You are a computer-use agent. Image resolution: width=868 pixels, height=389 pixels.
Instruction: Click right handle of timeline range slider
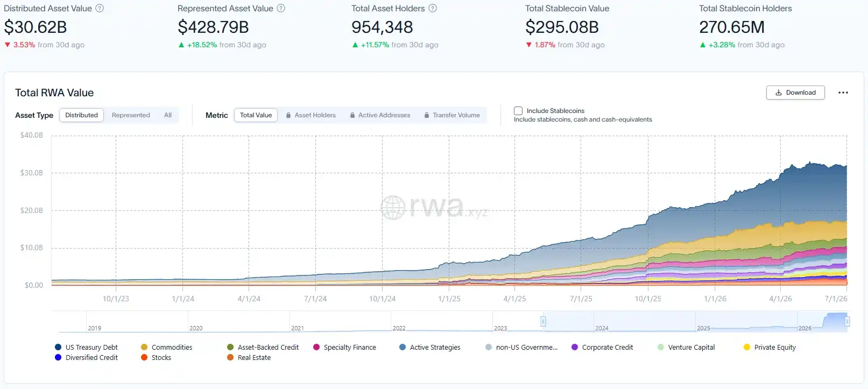tap(847, 322)
